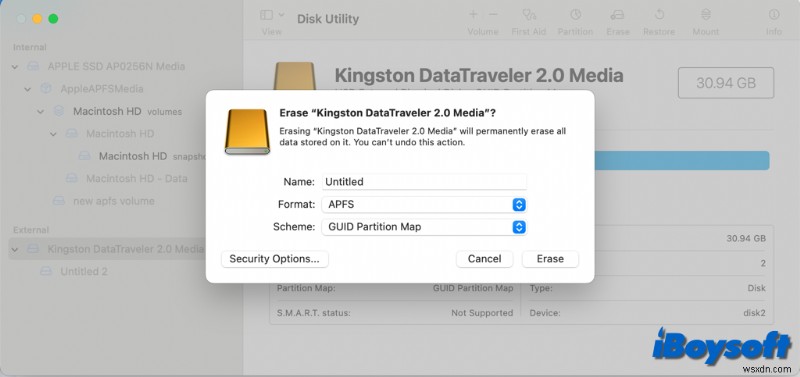Image resolution: width=800 pixels, height=377 pixels.
Task: Select the new apfs volume entry
Action: click(x=114, y=201)
